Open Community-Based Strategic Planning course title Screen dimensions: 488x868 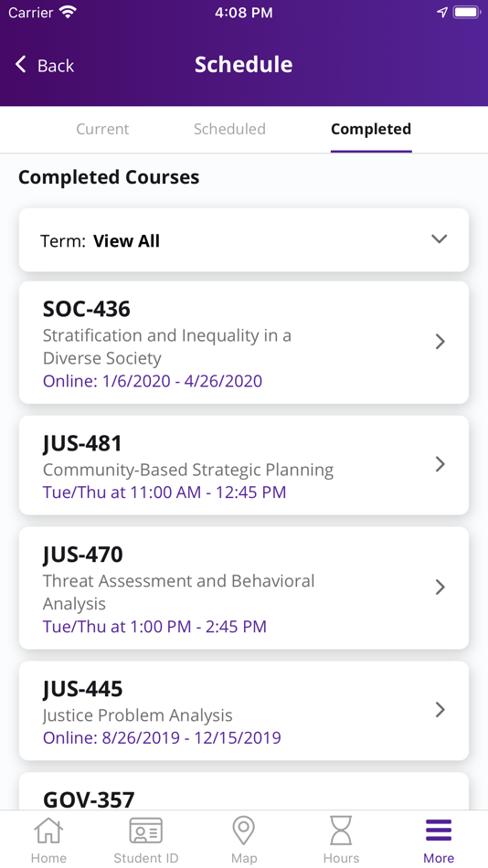[x=188, y=470]
